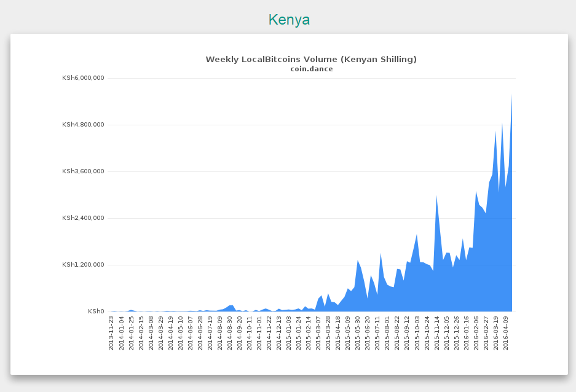The image size is (576, 392).
Task: Click the 2014-08-09 date label
Action: [x=219, y=333]
